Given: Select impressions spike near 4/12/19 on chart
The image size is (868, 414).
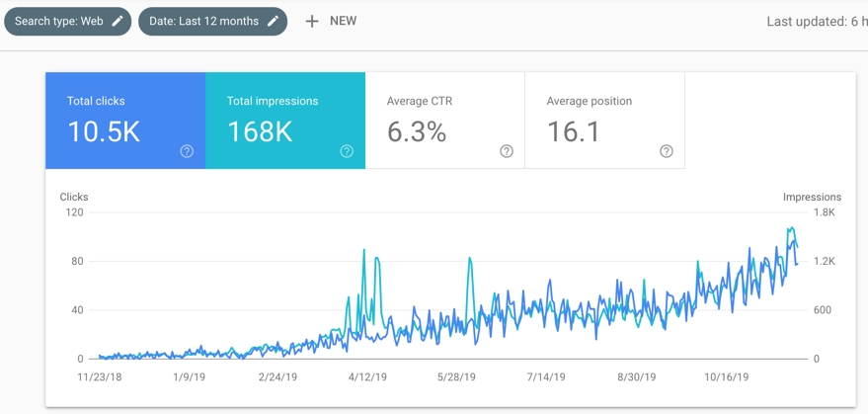Looking at the screenshot, I should click(364, 252).
